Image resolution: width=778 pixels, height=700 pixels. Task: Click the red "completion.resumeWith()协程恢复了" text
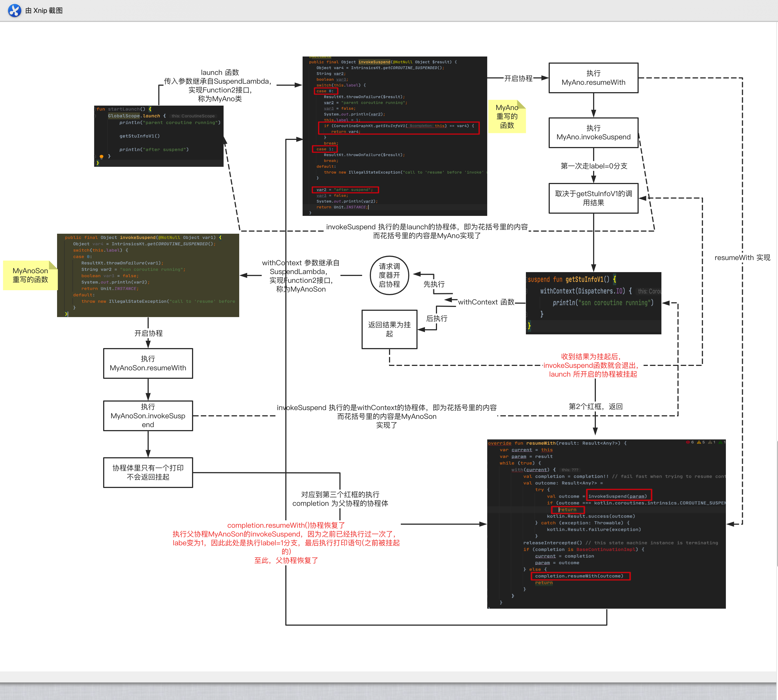coord(286,525)
